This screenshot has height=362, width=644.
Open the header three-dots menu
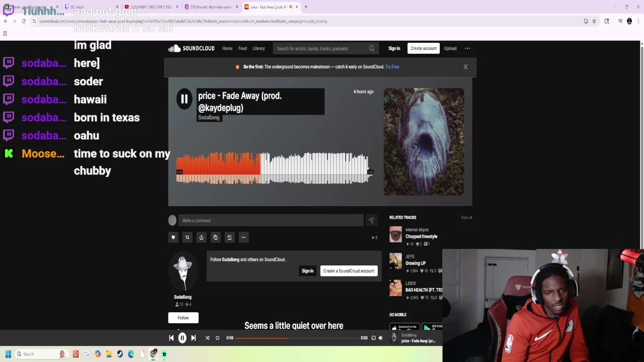tap(467, 48)
